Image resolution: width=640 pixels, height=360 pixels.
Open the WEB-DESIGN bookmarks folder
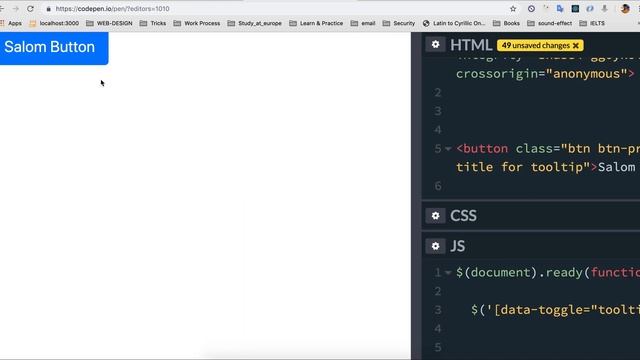[109, 23]
